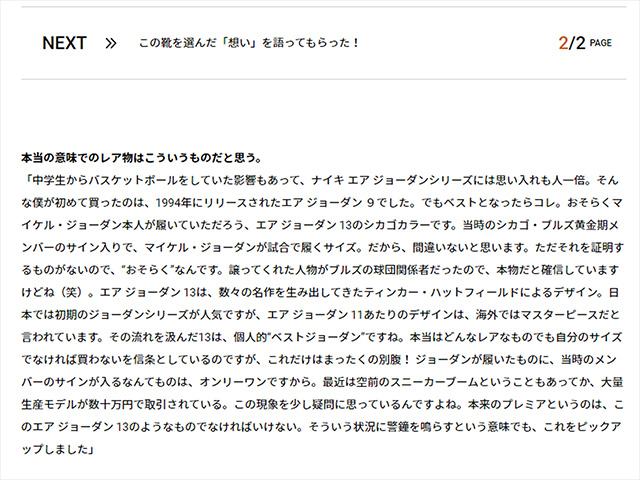640x480 pixels.
Task: Click the quoted phrase ベストジョーダン
Action: [317, 338]
